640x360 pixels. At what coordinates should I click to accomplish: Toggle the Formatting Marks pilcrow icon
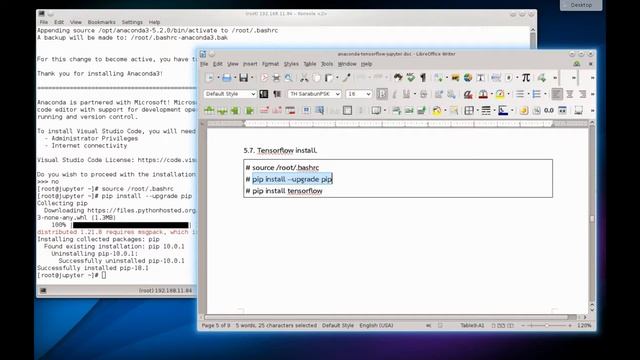[x=423, y=78]
